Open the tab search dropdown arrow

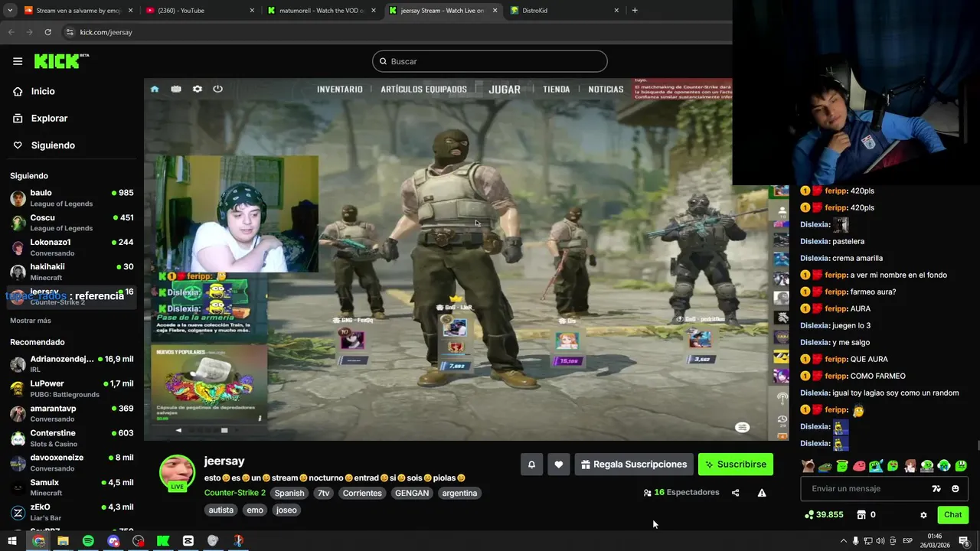[x=10, y=11]
